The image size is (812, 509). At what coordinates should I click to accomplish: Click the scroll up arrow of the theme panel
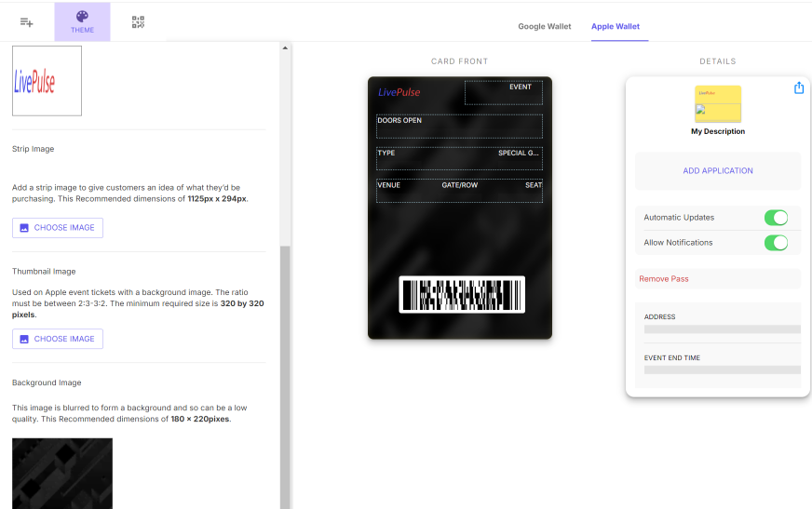(x=285, y=47)
